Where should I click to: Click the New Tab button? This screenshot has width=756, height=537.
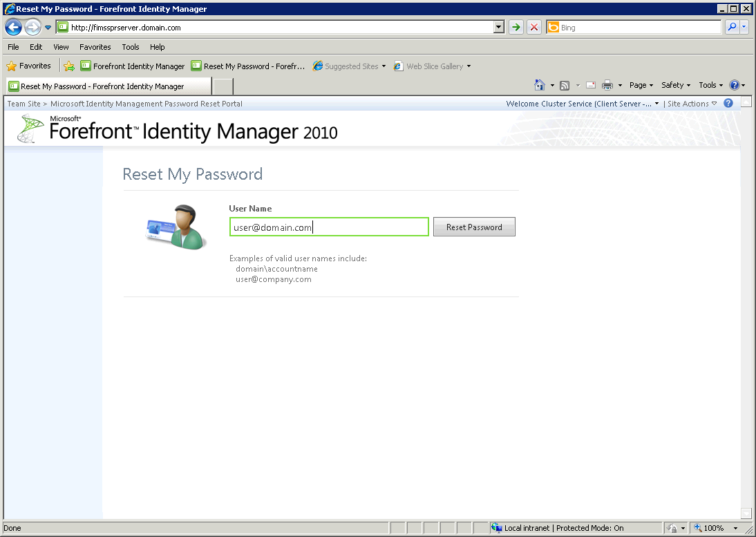[x=223, y=86]
